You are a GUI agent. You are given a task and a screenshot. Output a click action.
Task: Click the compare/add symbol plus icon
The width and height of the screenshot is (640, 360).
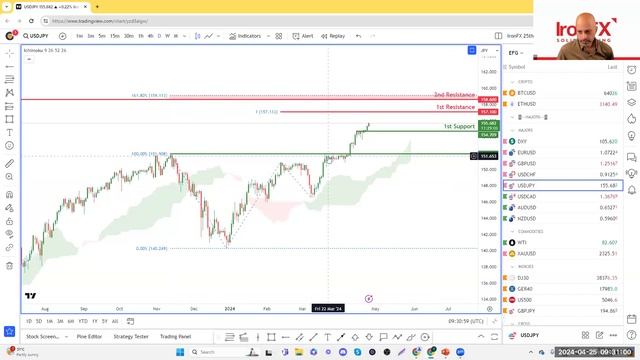coord(62,36)
